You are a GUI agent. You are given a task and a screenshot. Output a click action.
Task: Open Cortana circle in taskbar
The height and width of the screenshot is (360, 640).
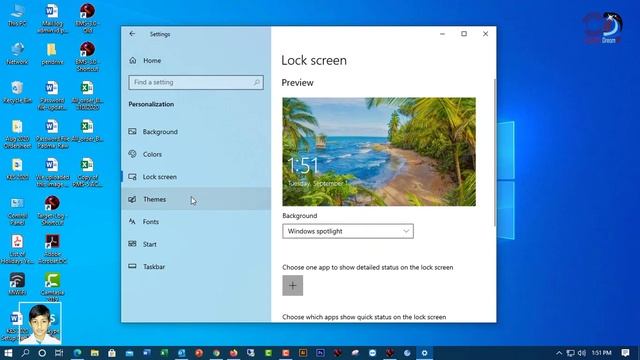(x=42, y=353)
